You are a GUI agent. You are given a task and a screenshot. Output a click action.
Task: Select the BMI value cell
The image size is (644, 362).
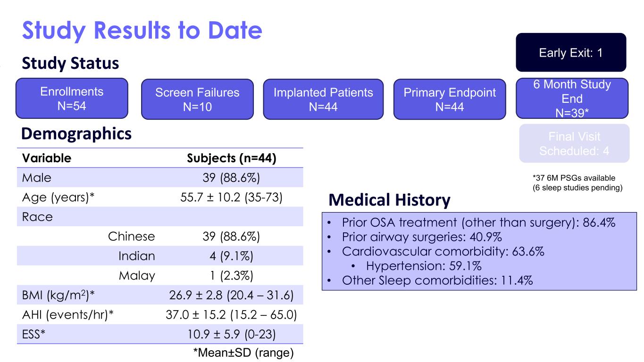coord(231,295)
